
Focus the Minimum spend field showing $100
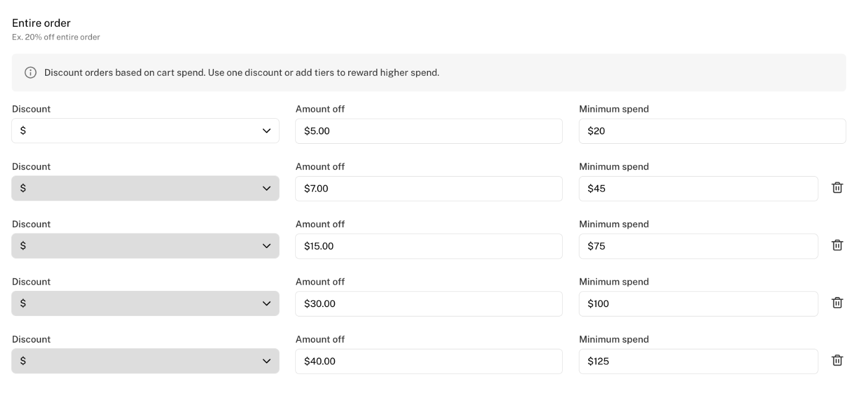coord(698,304)
